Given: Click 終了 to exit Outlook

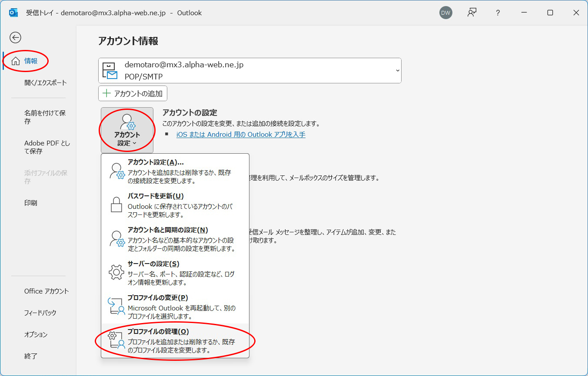Looking at the screenshot, I should (31, 356).
